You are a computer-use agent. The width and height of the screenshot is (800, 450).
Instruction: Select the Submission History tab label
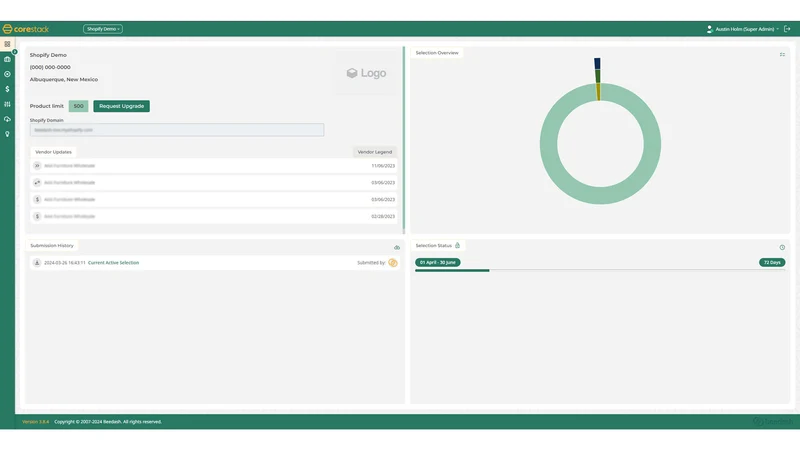click(52, 245)
